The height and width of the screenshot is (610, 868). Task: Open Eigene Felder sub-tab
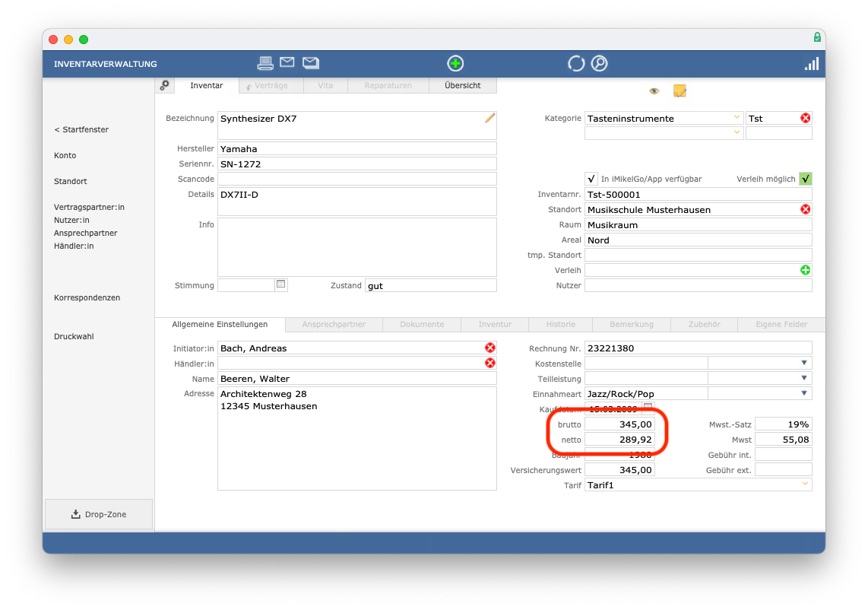pos(781,324)
